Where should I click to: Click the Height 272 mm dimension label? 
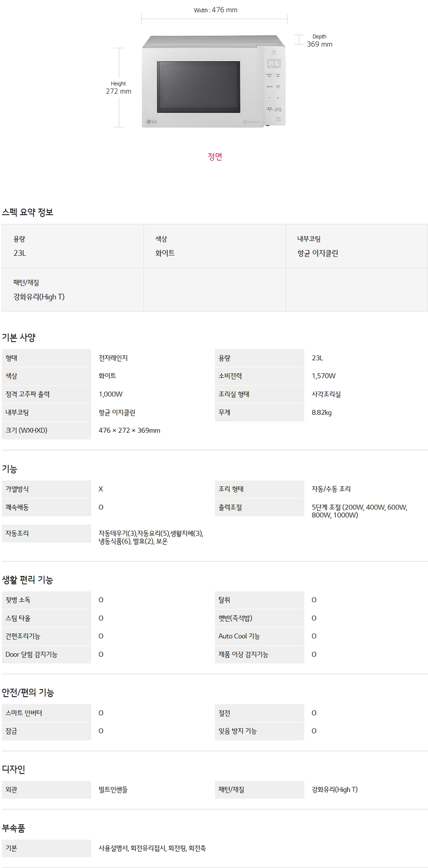pos(118,87)
